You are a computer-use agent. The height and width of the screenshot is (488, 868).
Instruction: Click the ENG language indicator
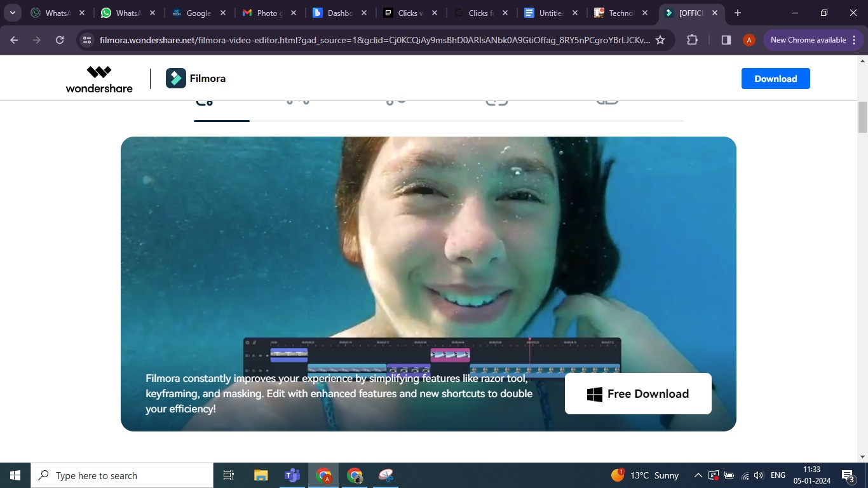click(778, 475)
